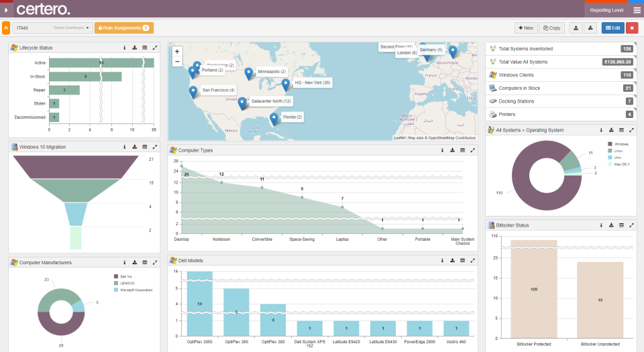The image size is (644, 352).
Task: Open the Docking Stations row
Action: (x=561, y=101)
